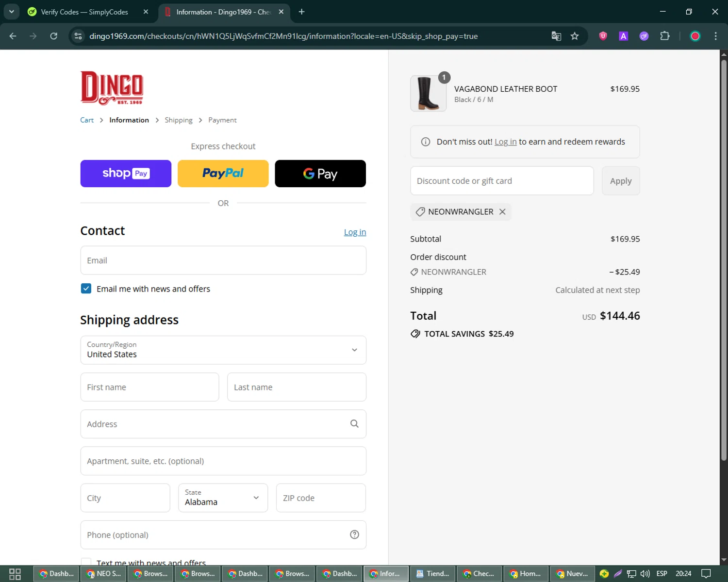Click the Contact section Log in link
Screen dimensions: 728x582
[x=355, y=232]
